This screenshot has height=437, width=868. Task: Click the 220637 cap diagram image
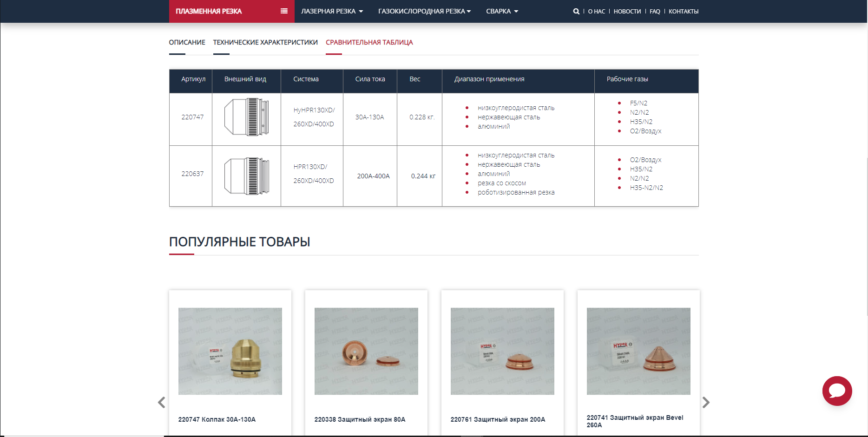246,176
